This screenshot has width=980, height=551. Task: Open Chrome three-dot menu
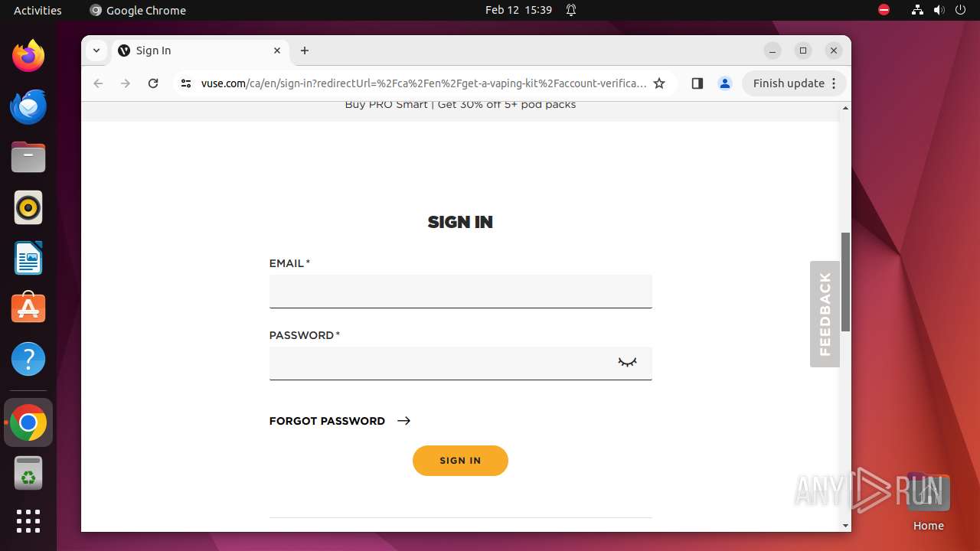[835, 83]
